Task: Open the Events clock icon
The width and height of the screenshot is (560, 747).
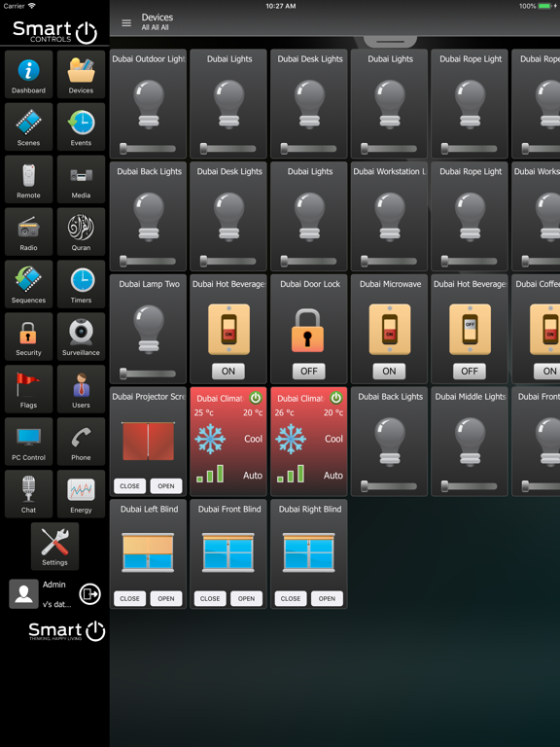Action: coord(81,126)
